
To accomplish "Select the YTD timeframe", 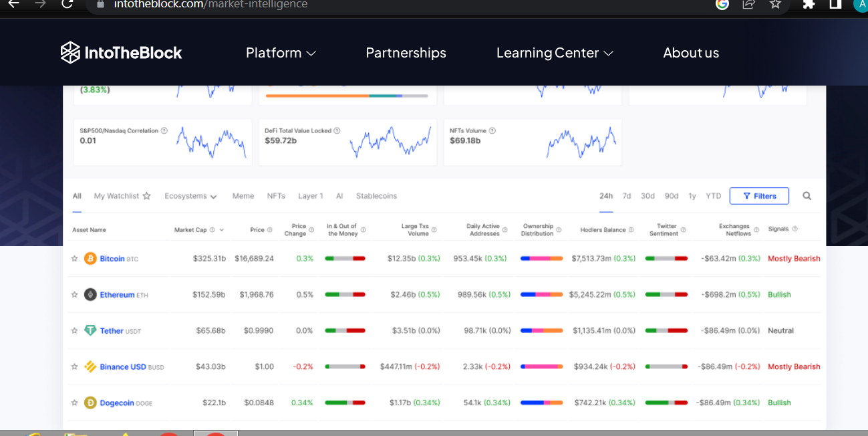I will tap(714, 196).
